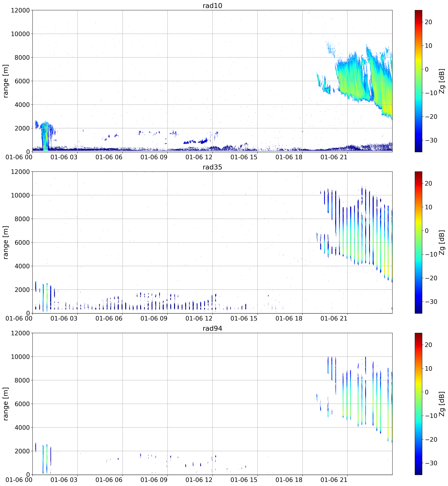
Task: Click the 2000 tick on rad94 y-axis
Action: (x=22, y=451)
